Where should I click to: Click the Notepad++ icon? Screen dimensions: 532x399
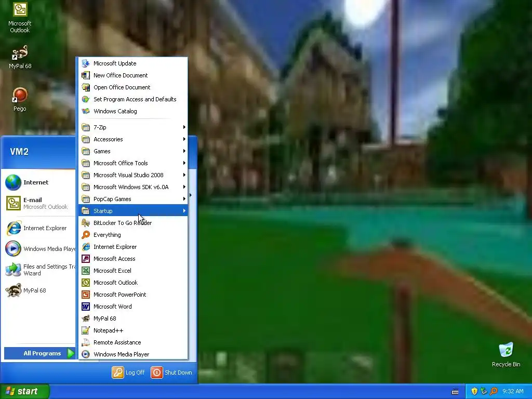point(86,330)
